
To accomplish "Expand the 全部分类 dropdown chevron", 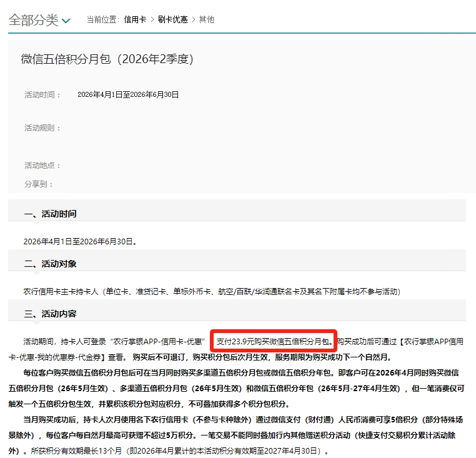I will 66,21.
